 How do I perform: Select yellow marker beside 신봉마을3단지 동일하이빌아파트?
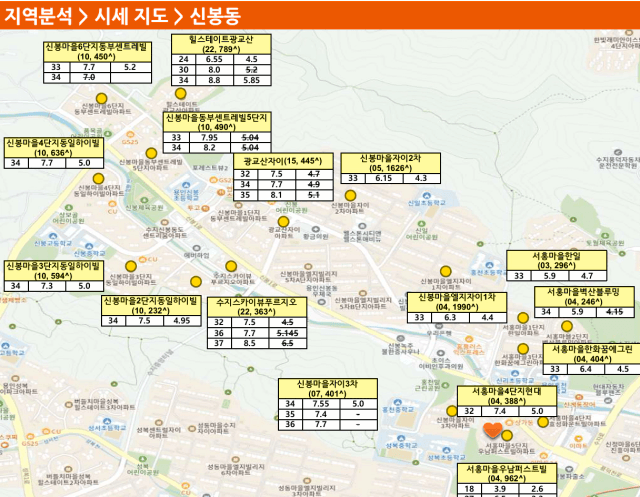(x=131, y=266)
